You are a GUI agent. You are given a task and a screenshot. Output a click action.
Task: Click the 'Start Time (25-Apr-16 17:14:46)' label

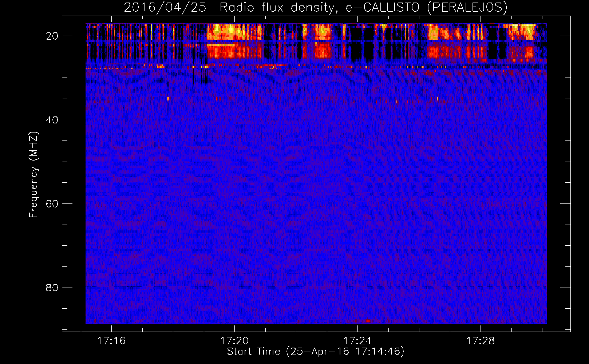click(316, 352)
